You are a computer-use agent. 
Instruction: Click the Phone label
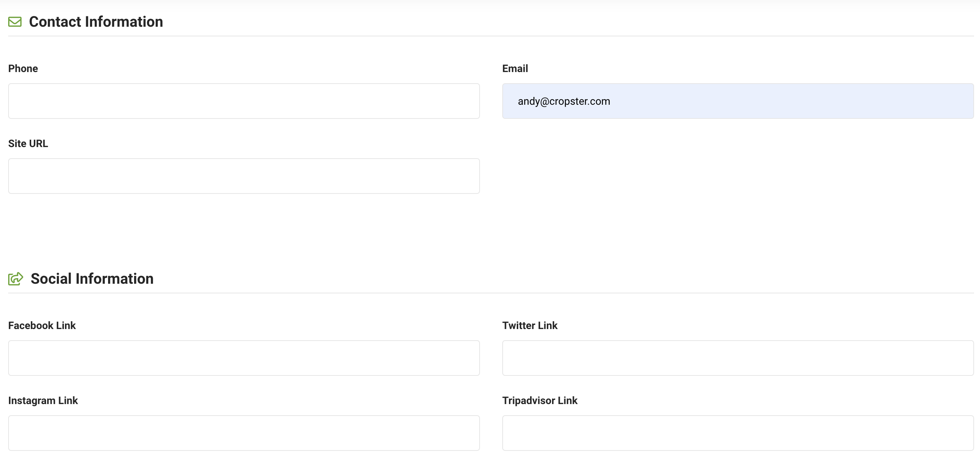coord(23,68)
